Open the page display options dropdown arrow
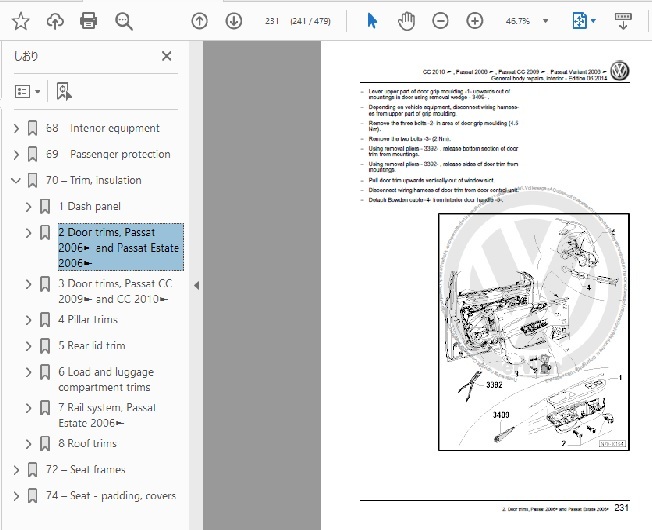The image size is (652, 530). (593, 21)
